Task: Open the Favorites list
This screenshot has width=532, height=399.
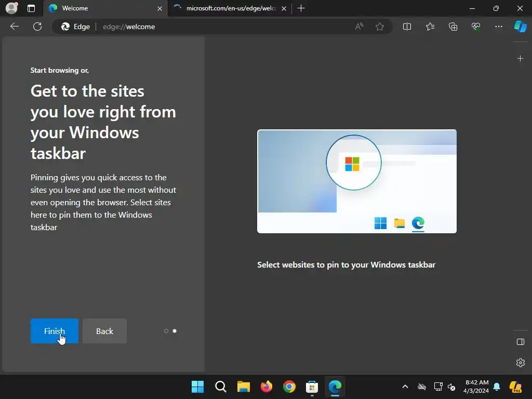Action: [430, 26]
